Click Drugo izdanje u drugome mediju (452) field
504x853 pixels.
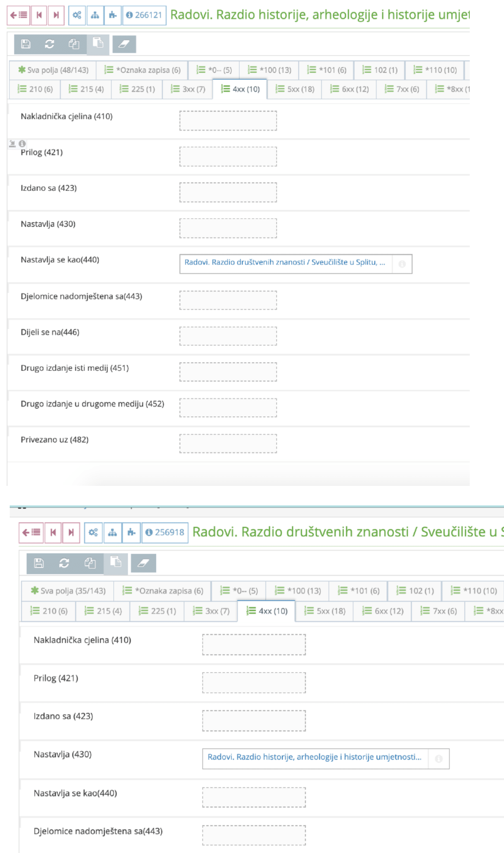[228, 408]
